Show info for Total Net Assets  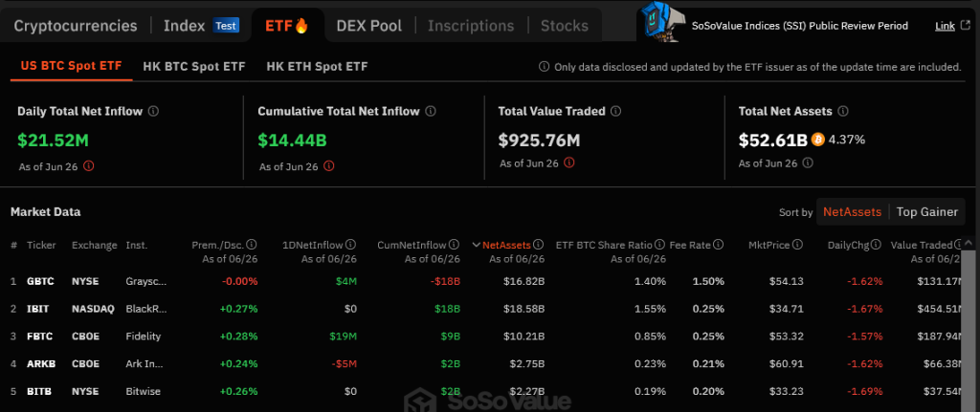[x=842, y=111]
